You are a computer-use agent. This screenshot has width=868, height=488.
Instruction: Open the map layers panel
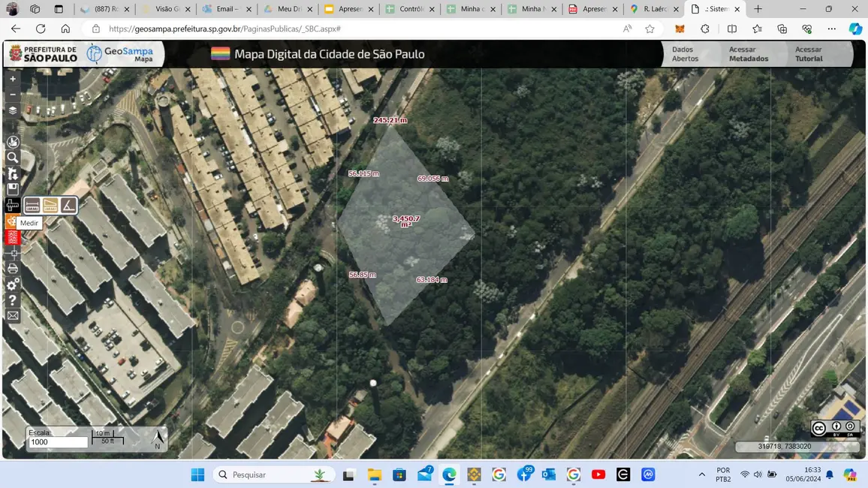tap(12, 110)
